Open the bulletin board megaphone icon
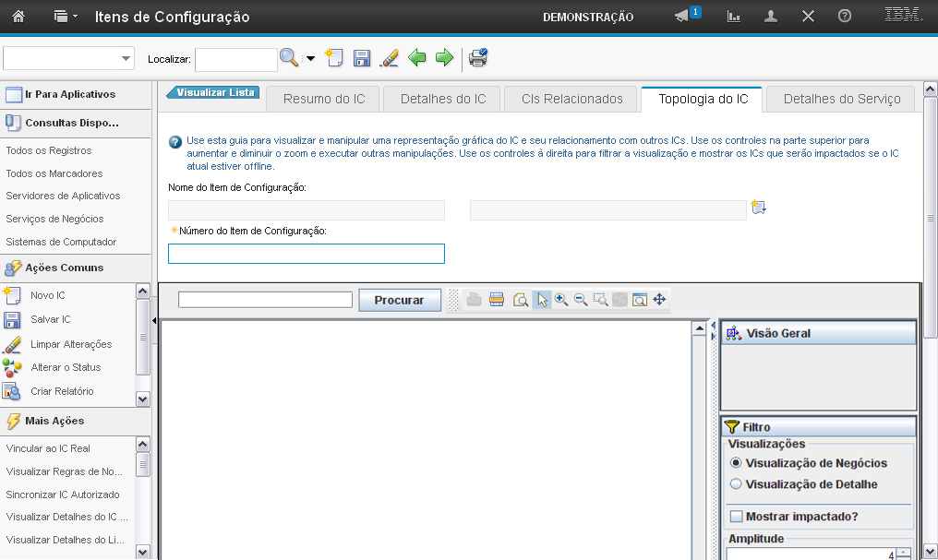This screenshot has width=938, height=560. pos(683,17)
